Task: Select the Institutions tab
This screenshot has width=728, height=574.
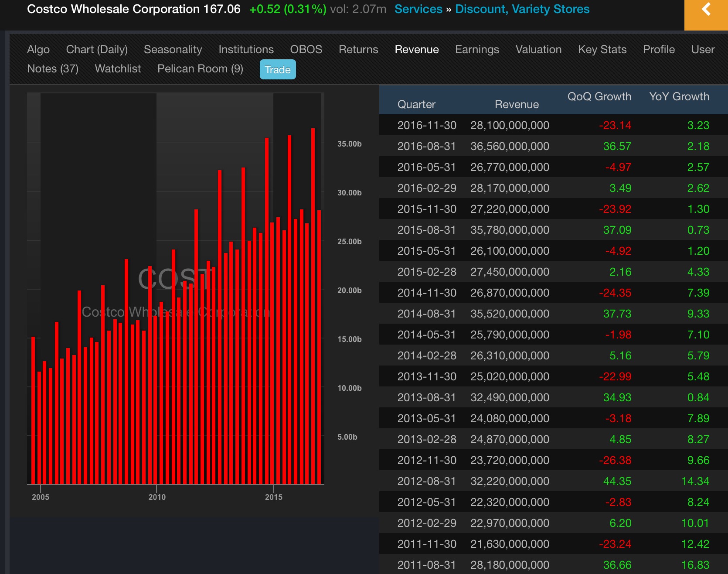Action: coord(246,50)
